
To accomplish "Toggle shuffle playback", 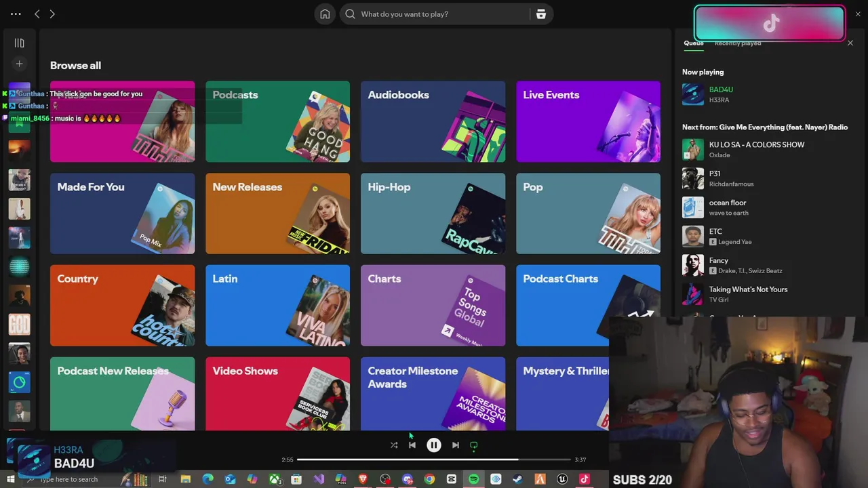I will pyautogui.click(x=394, y=445).
